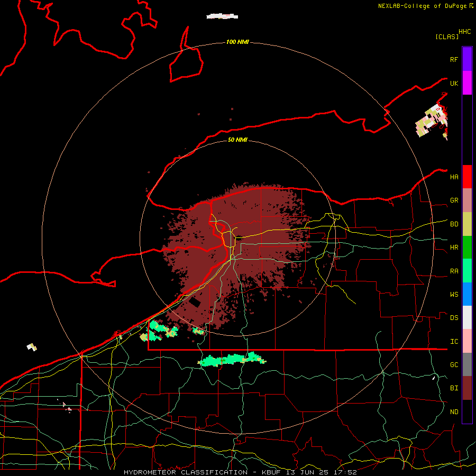The width and height of the screenshot is (476, 476).
Task: Select the brown BI legend swatch
Action: tap(467, 388)
